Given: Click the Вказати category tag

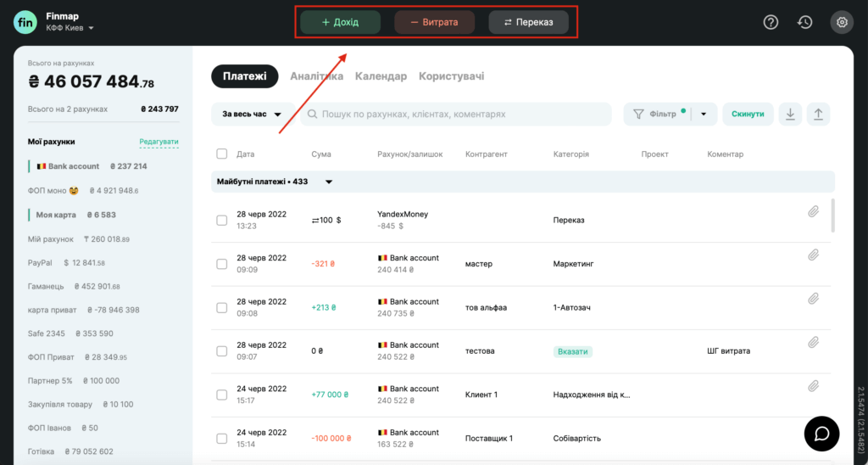Looking at the screenshot, I should click(572, 351).
